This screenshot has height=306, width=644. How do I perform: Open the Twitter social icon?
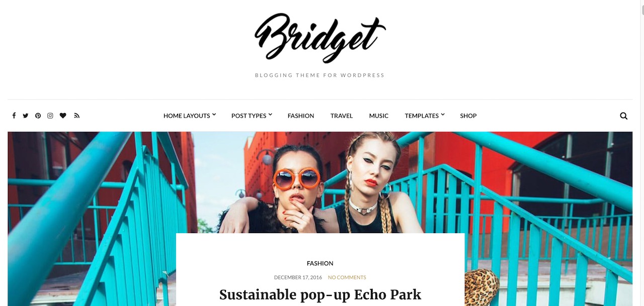(x=26, y=116)
